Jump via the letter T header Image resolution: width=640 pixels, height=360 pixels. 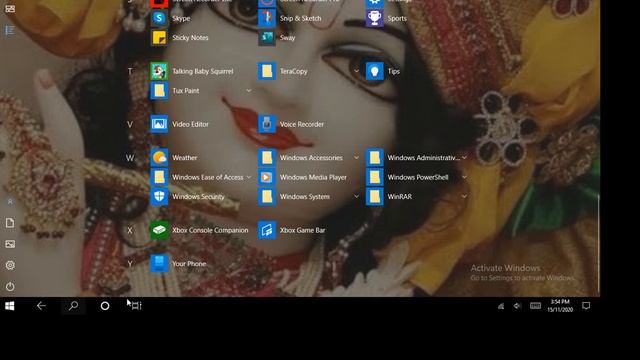[130, 71]
